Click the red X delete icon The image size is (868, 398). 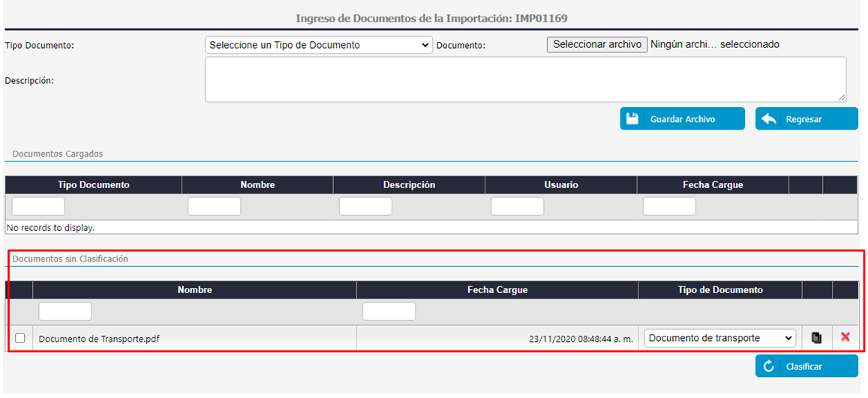tap(845, 337)
